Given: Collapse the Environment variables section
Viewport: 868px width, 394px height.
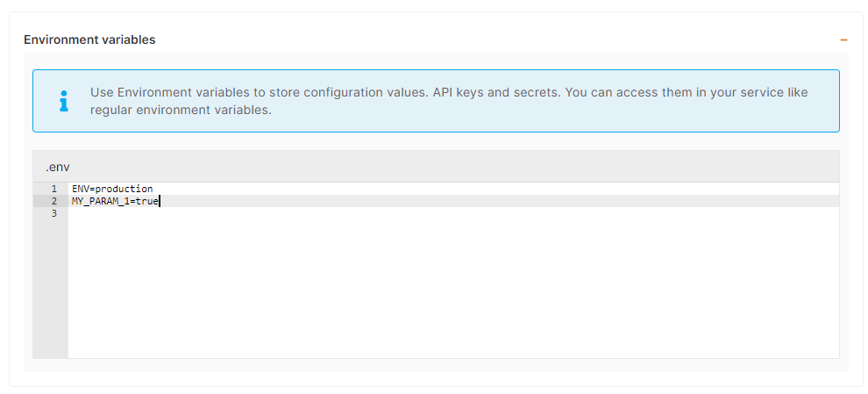Looking at the screenshot, I should (x=843, y=40).
